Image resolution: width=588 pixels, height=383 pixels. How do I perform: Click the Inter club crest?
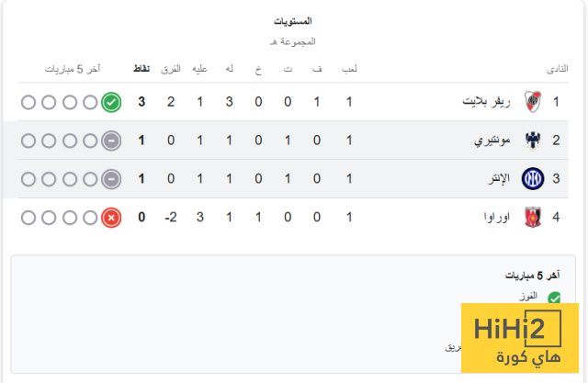click(x=532, y=179)
